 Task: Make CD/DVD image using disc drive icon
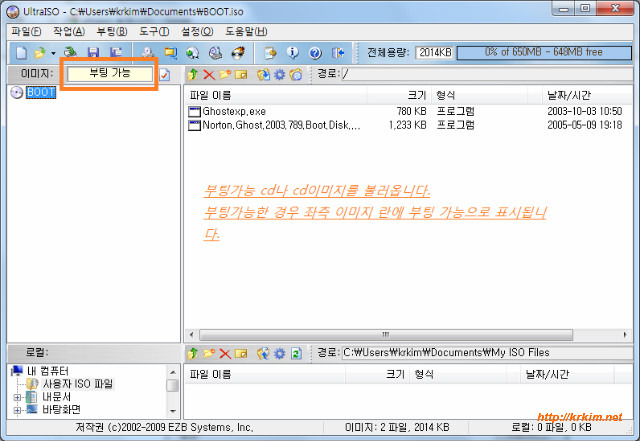coord(148,53)
